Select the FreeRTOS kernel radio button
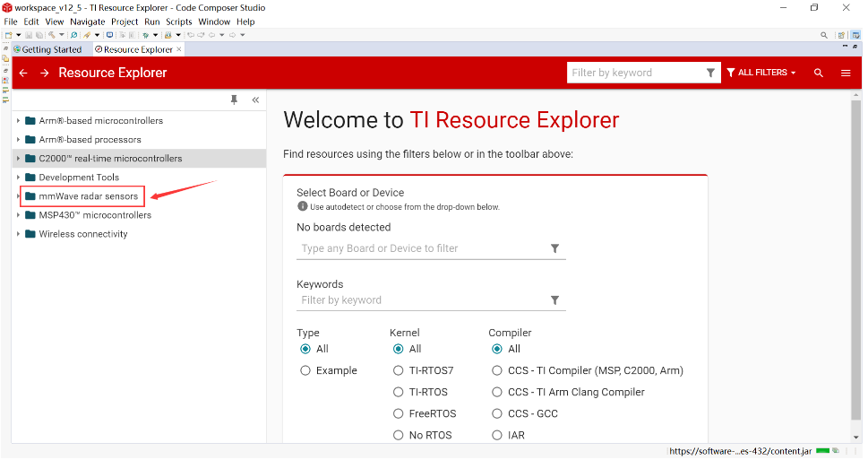The height and width of the screenshot is (460, 868). [x=398, y=413]
